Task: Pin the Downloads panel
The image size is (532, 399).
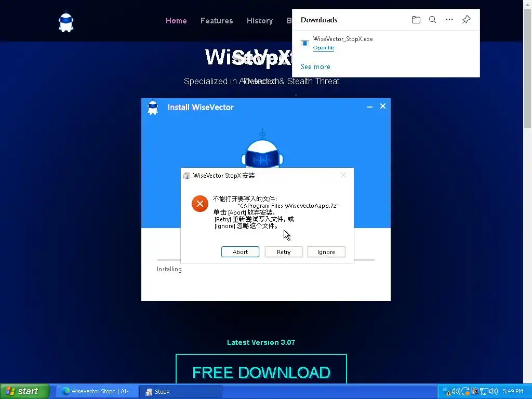Action: pos(466,19)
